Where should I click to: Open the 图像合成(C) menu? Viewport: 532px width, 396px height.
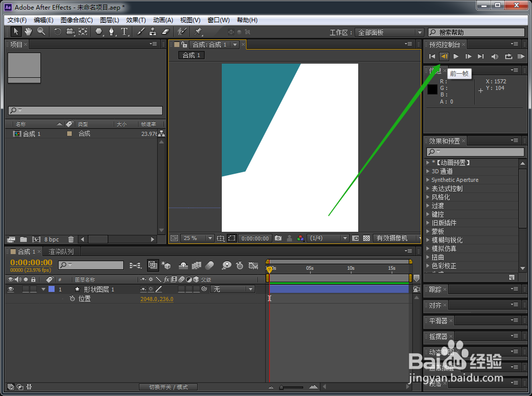click(x=77, y=20)
